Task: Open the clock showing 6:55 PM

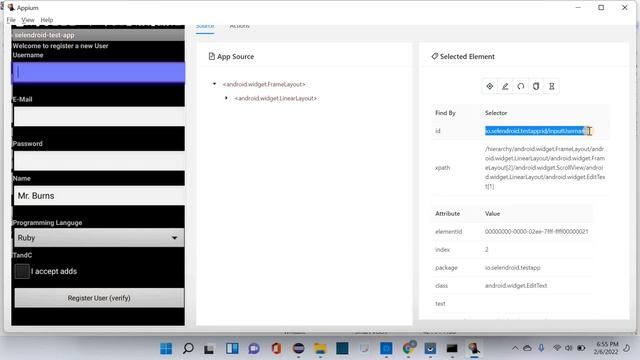Action: coord(607,348)
